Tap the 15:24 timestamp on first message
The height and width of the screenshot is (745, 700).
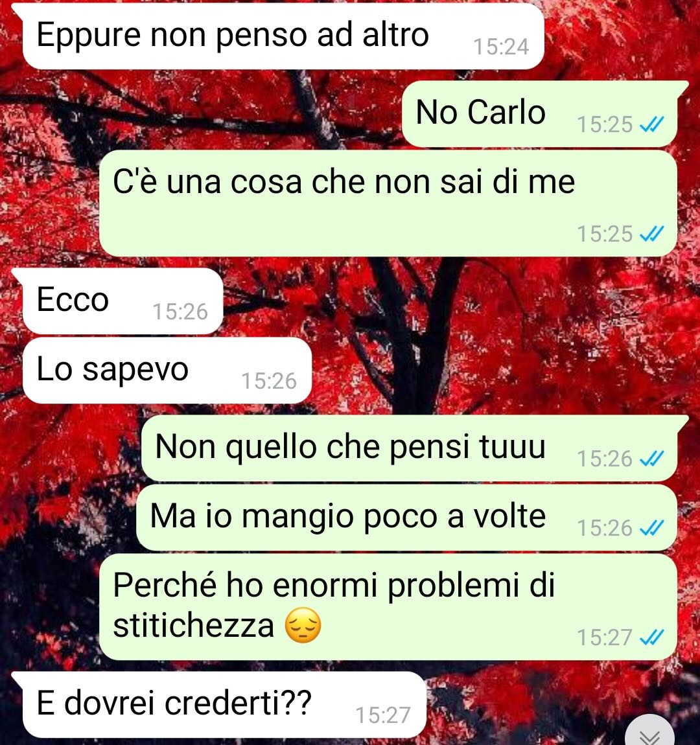(x=501, y=47)
